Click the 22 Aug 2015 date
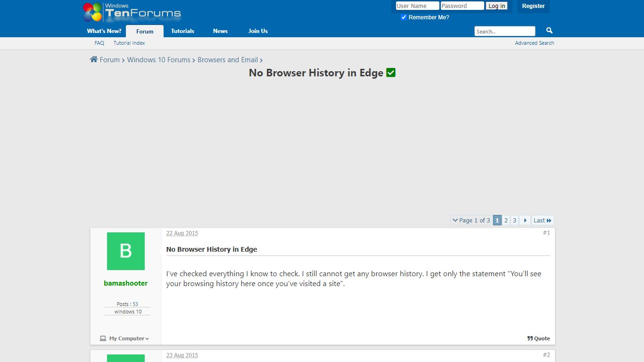This screenshot has height=362, width=644. (x=182, y=233)
